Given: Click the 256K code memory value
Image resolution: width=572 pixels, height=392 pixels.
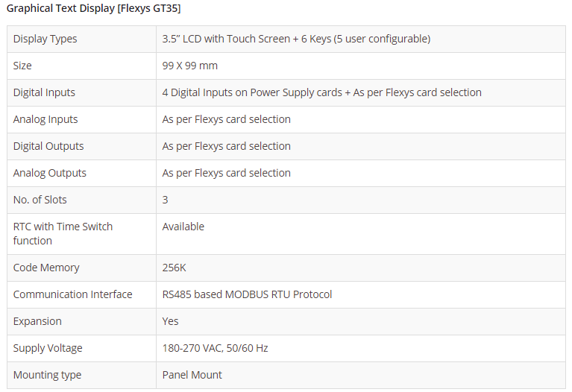Looking at the screenshot, I should tap(175, 268).
